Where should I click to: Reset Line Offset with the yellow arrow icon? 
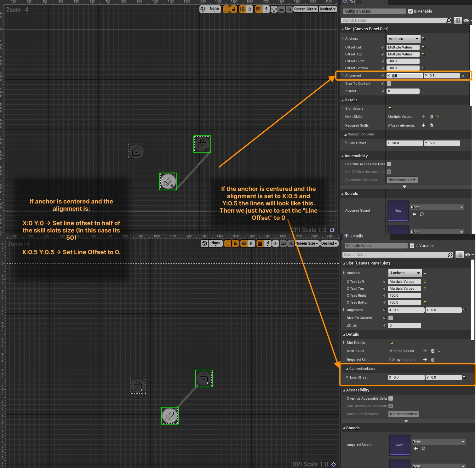[464, 377]
